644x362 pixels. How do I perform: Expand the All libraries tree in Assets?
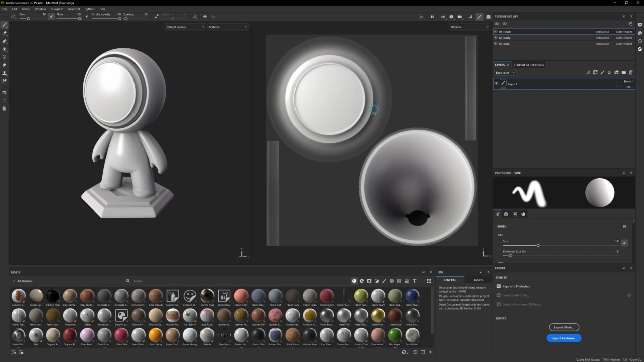pos(14,281)
